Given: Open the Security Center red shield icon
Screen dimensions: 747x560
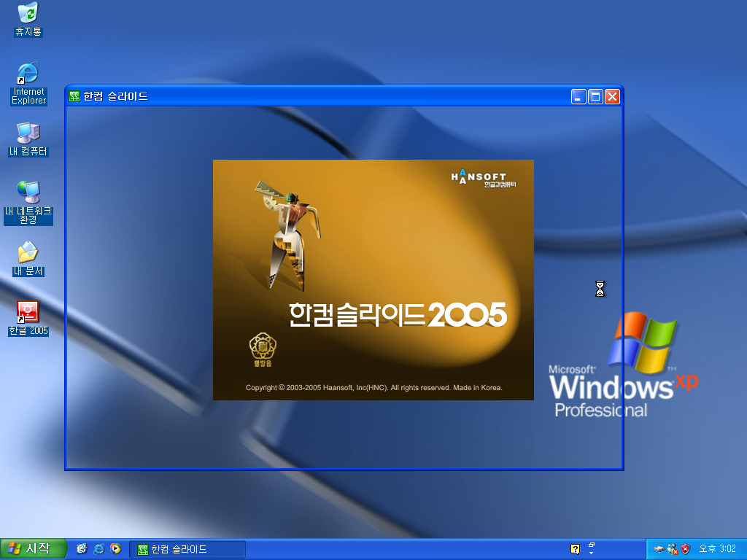Looking at the screenshot, I should (x=686, y=549).
